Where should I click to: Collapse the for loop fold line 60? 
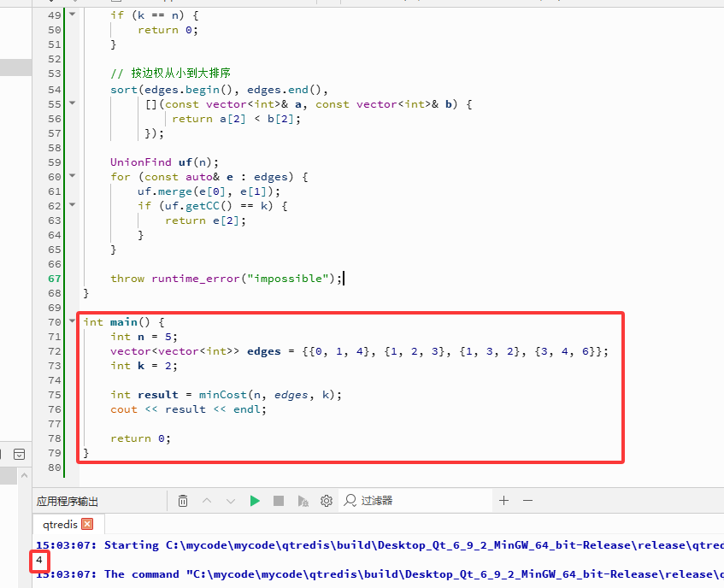72,175
